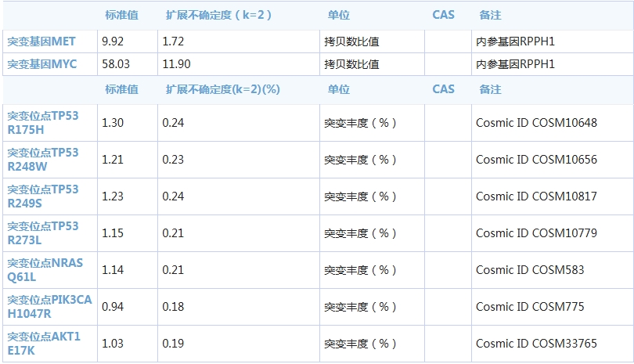Select standard value 1.14 for NRAS Q61L
This screenshot has width=634, height=364.
(x=113, y=270)
